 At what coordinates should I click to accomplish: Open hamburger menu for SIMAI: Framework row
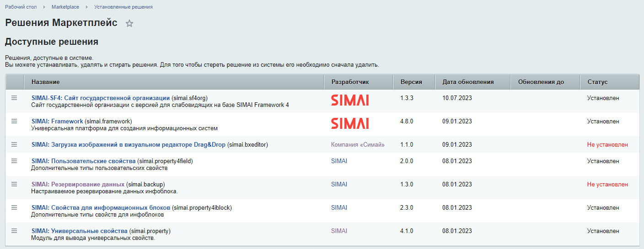coord(14,121)
